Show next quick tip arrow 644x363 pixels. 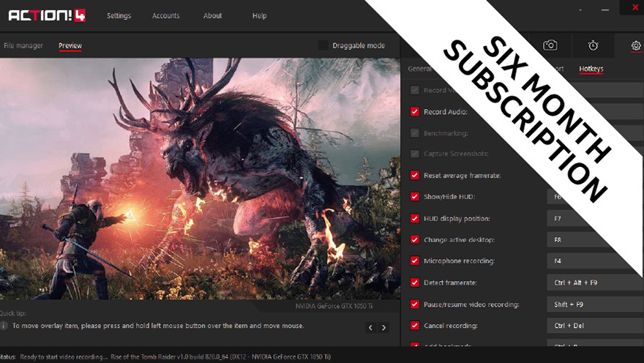[383, 327]
